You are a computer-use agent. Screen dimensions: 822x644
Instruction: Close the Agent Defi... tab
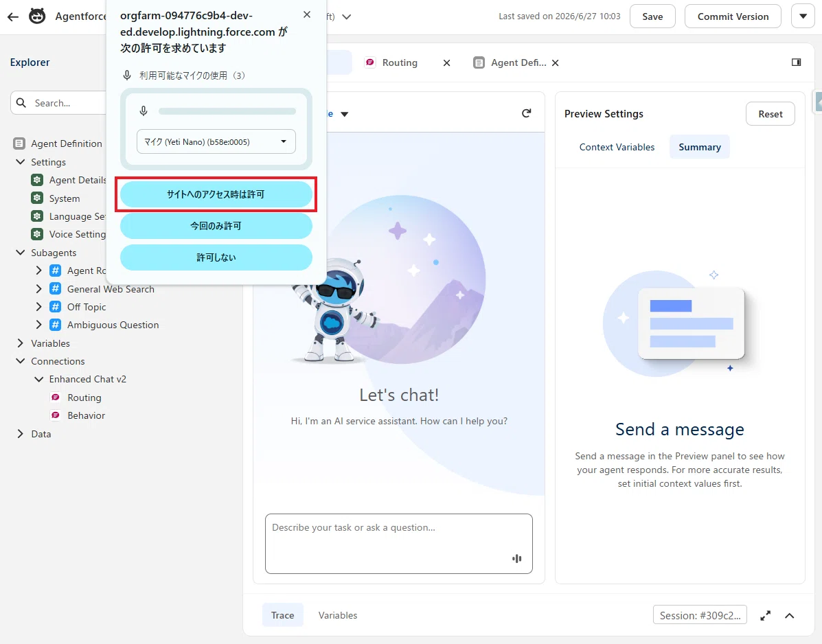[x=555, y=63]
